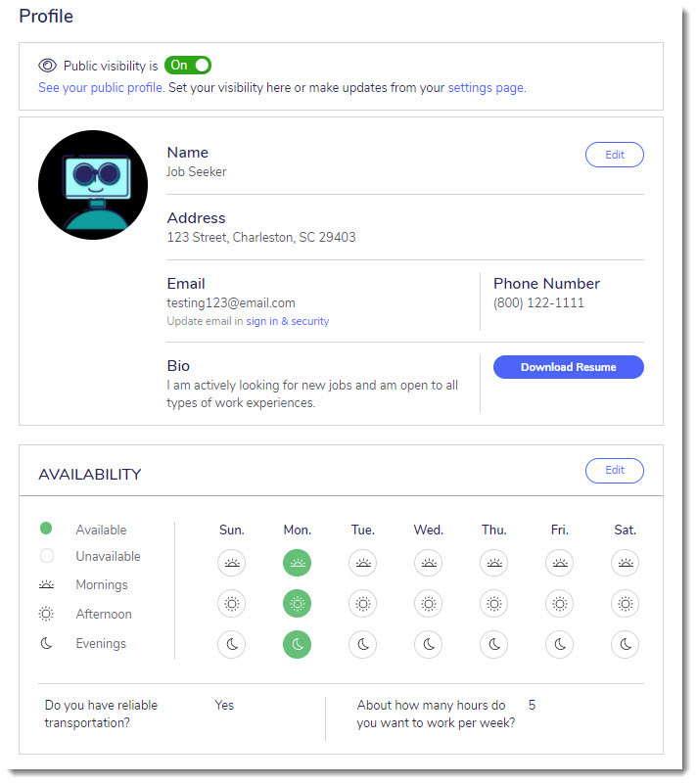
Task: Open the 'See your public profile' link
Action: (x=101, y=87)
